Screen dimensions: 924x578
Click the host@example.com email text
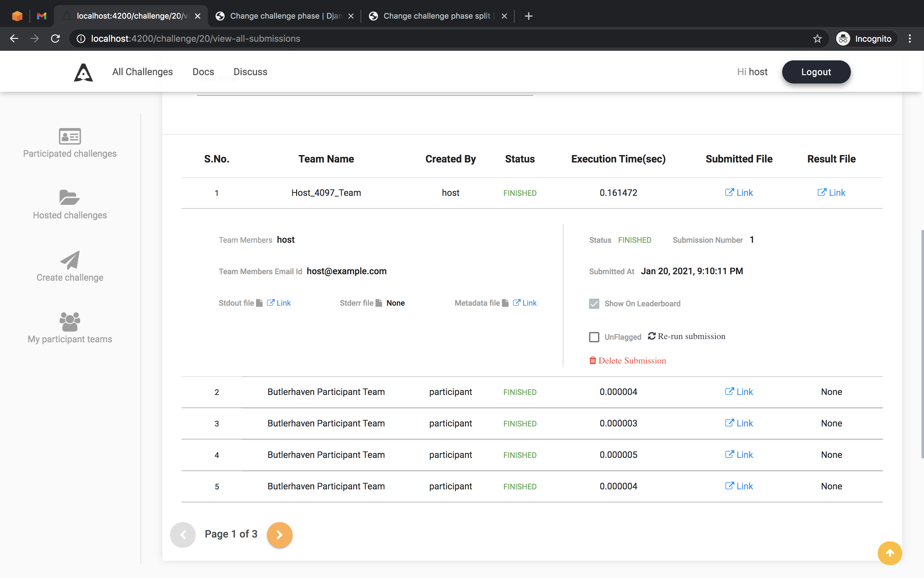pos(346,271)
